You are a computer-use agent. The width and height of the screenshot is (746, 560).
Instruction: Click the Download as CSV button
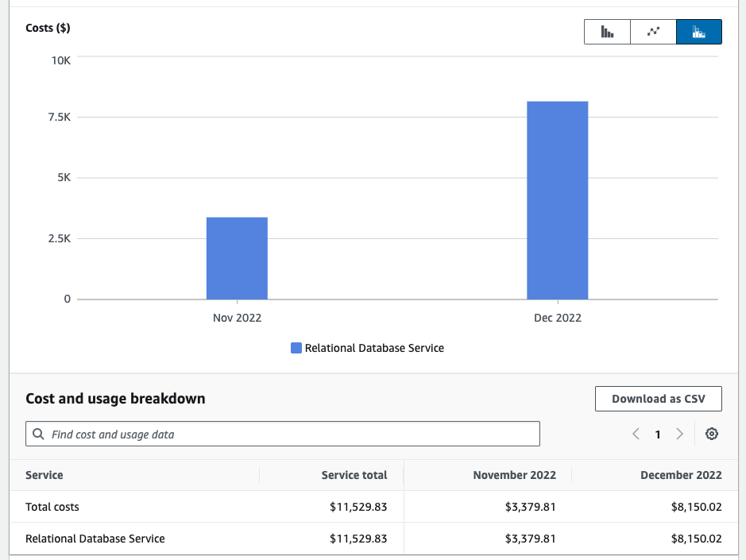(658, 398)
